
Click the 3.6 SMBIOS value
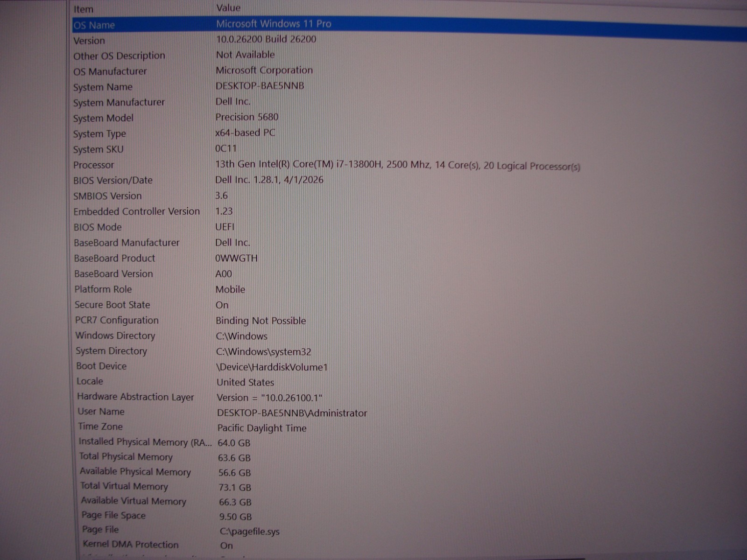point(222,196)
